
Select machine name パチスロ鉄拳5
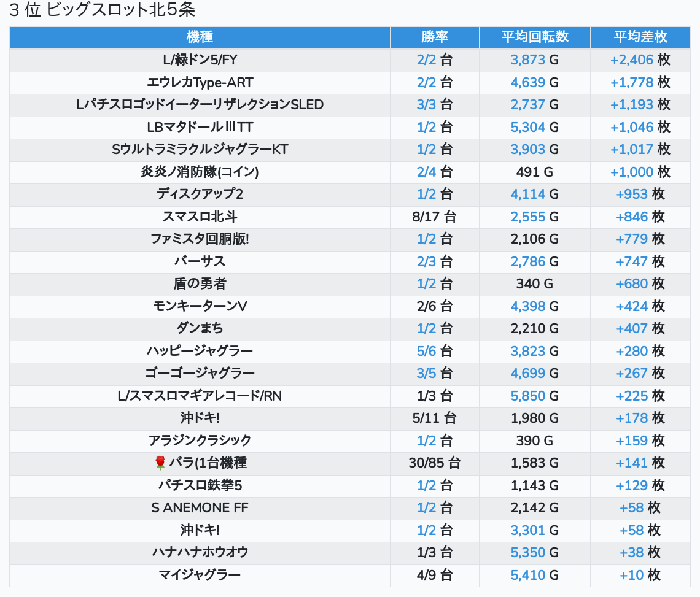tap(200, 485)
